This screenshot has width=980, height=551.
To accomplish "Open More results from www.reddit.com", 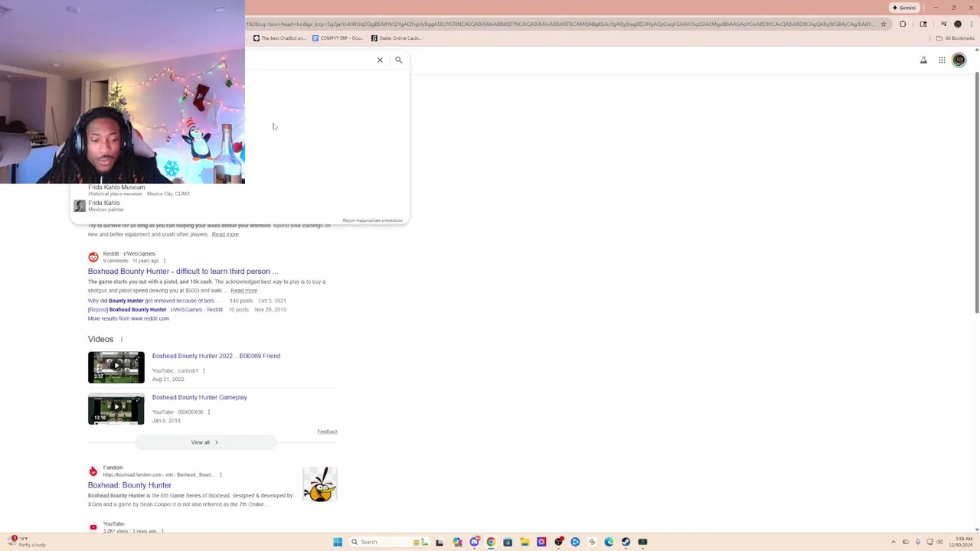I will pos(129,318).
